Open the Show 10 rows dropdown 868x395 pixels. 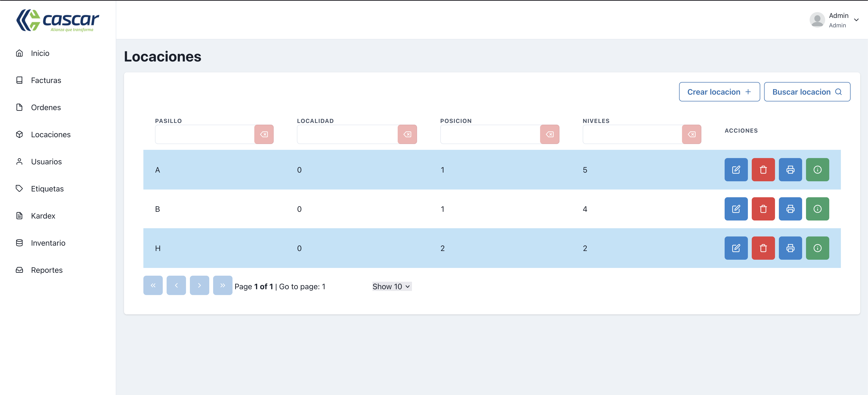click(x=392, y=286)
